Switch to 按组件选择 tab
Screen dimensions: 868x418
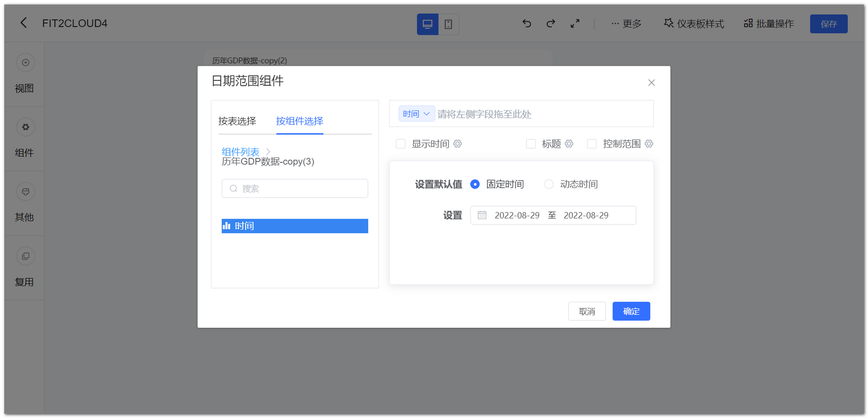[299, 121]
